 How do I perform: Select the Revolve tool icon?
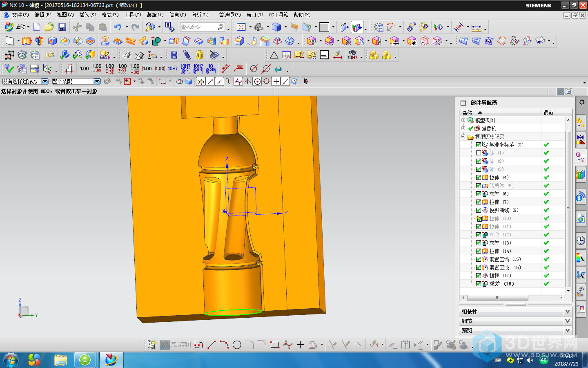[x=39, y=41]
